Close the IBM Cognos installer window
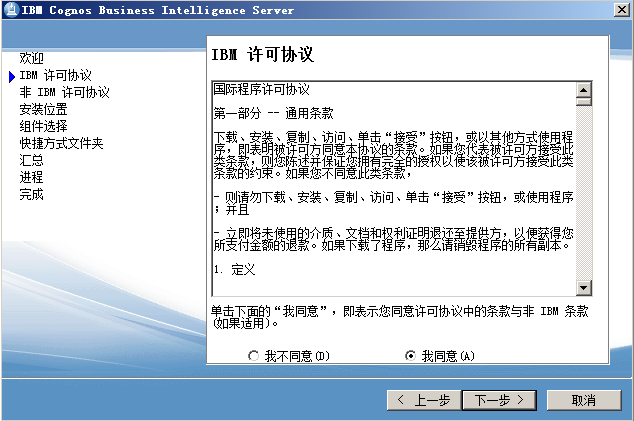Screen dimensions: 634x421 tap(621, 10)
